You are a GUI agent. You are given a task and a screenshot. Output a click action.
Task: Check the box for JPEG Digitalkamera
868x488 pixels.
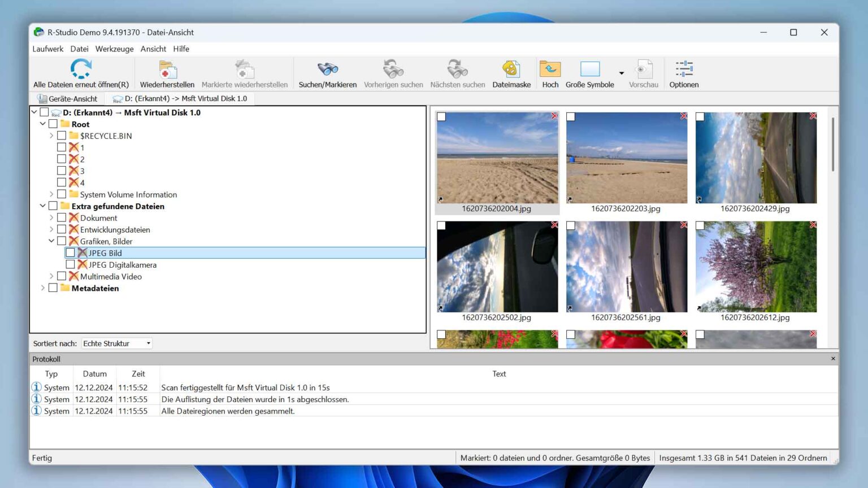[70, 264]
